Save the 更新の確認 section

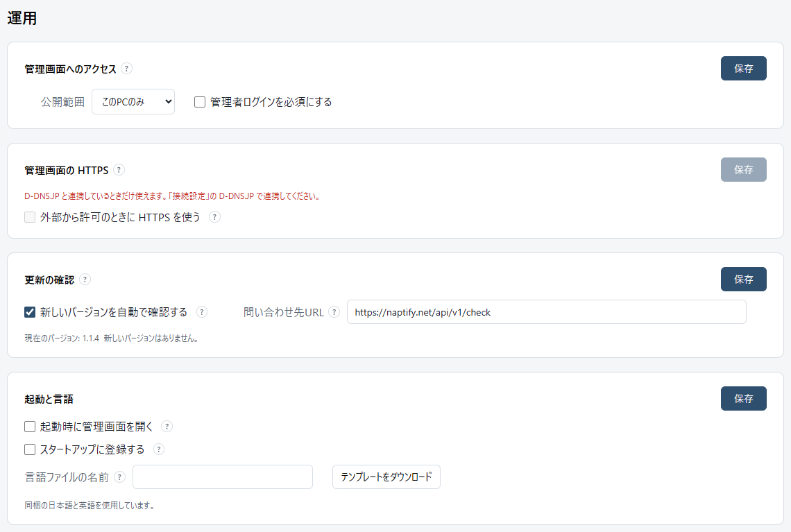pos(744,280)
